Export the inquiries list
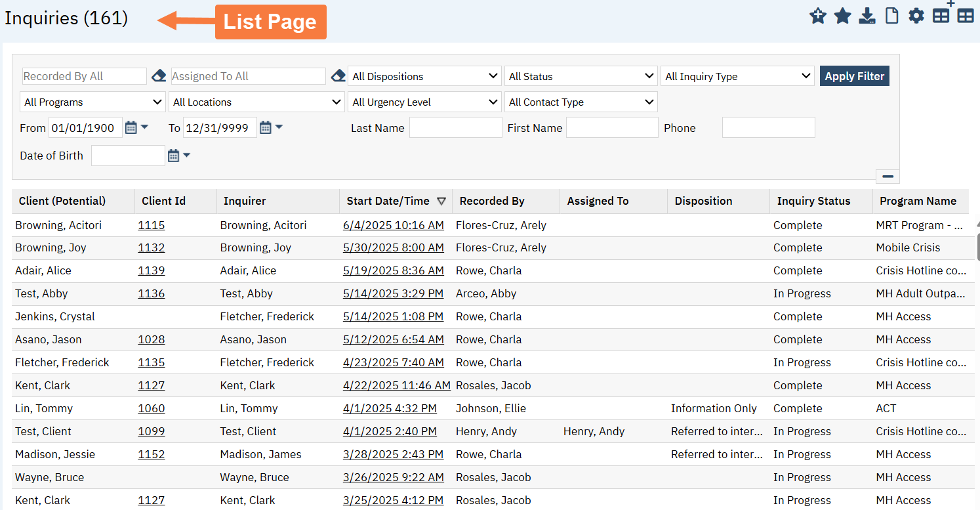 867,15
